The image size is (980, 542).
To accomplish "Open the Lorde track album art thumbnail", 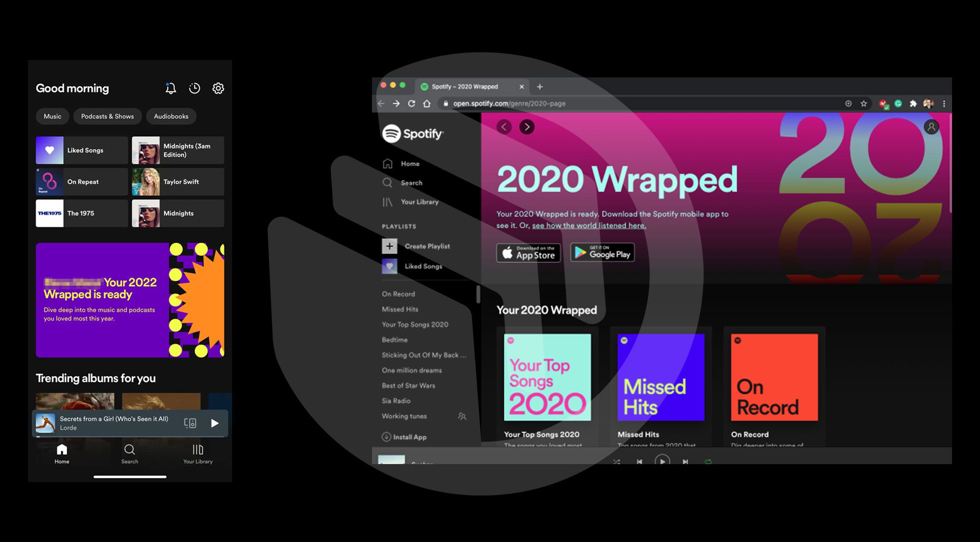I will 45,423.
